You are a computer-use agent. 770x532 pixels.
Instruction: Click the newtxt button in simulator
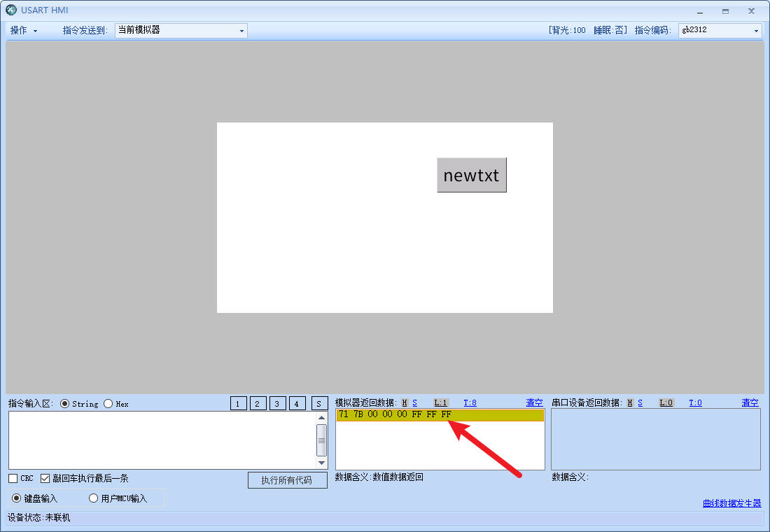click(471, 175)
